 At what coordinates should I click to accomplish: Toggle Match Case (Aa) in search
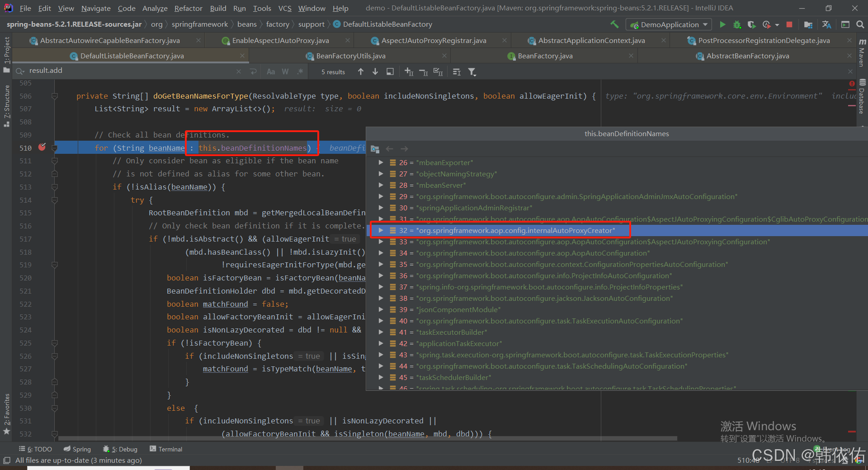271,71
